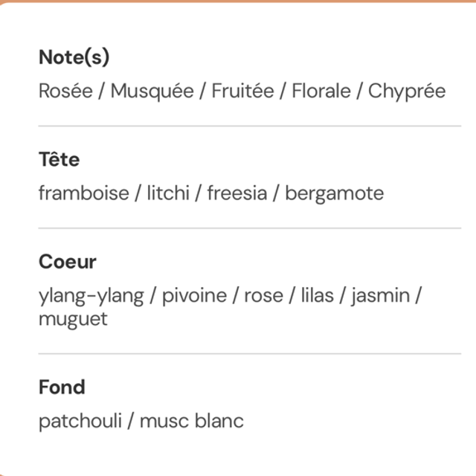476x476 pixels.
Task: Select the word Rosée
Action: (x=65, y=91)
